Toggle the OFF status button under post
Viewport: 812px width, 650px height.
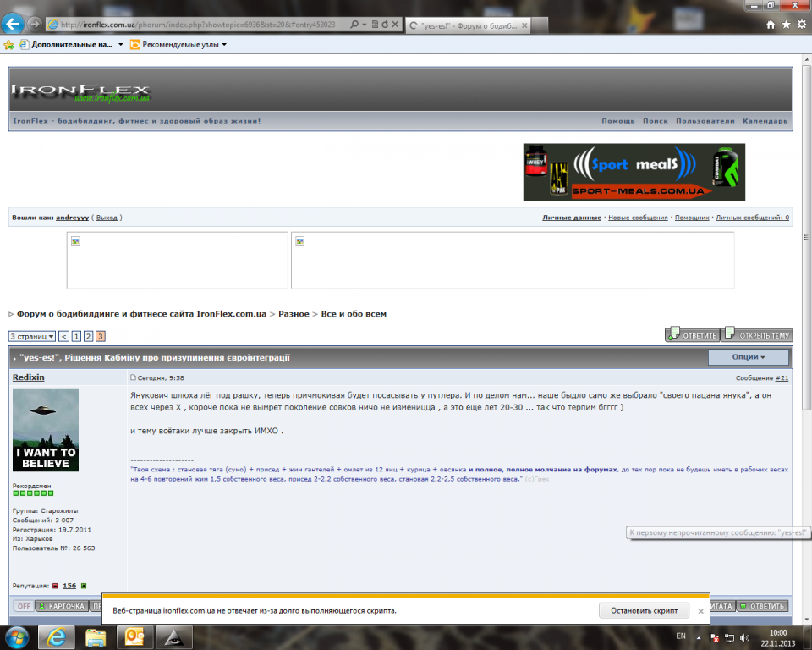[24, 606]
